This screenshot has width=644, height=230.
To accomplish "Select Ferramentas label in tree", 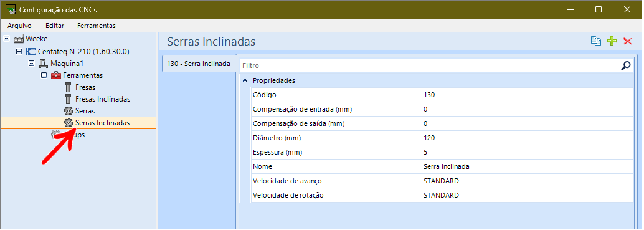I will [x=83, y=75].
